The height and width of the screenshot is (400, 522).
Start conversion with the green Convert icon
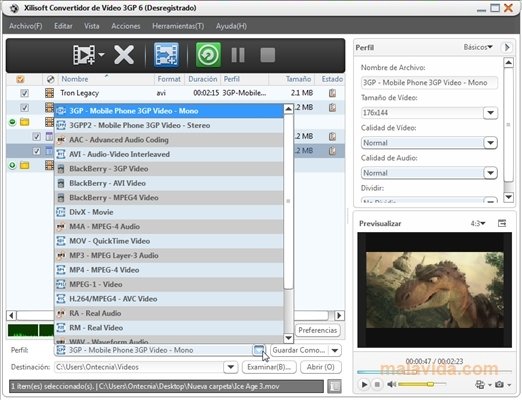208,55
